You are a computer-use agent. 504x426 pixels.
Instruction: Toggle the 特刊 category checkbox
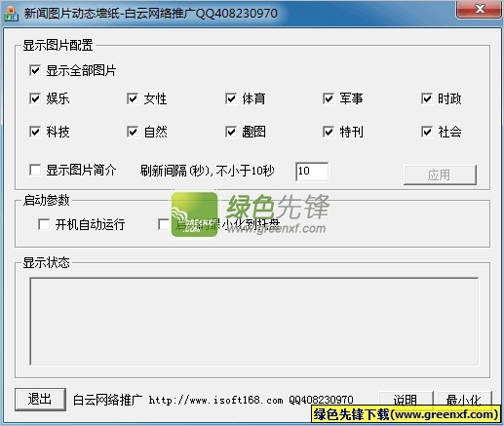[329, 132]
